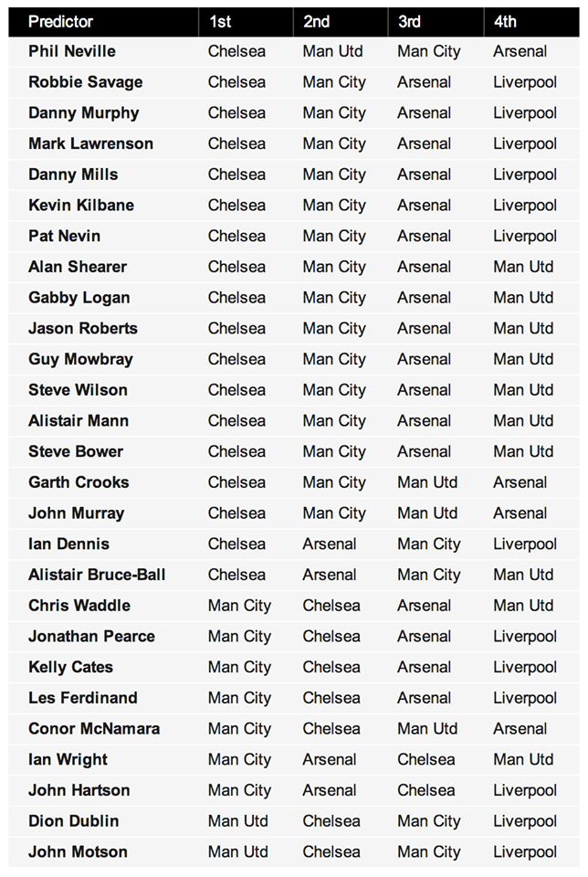The image size is (588, 877).
Task: Click John Motson's 4th place Liverpool cell
Action: point(525,851)
